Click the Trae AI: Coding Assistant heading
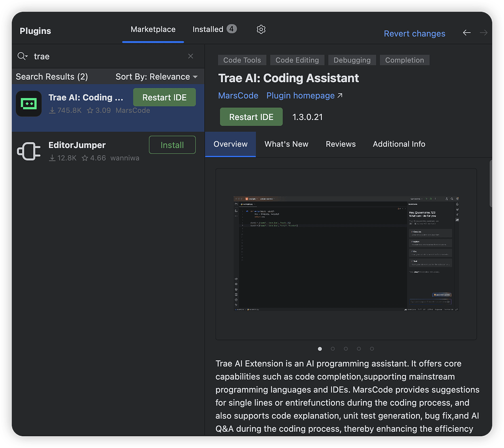The image size is (504, 448). [288, 78]
